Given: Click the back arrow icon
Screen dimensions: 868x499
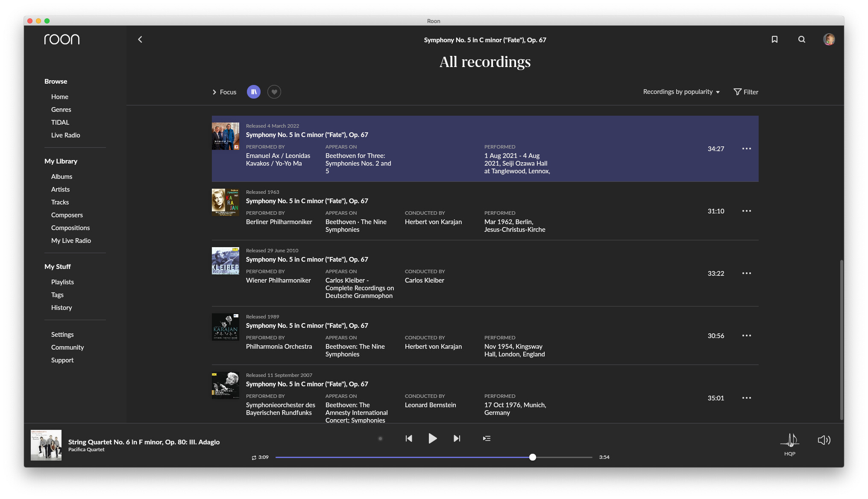Looking at the screenshot, I should point(140,40).
